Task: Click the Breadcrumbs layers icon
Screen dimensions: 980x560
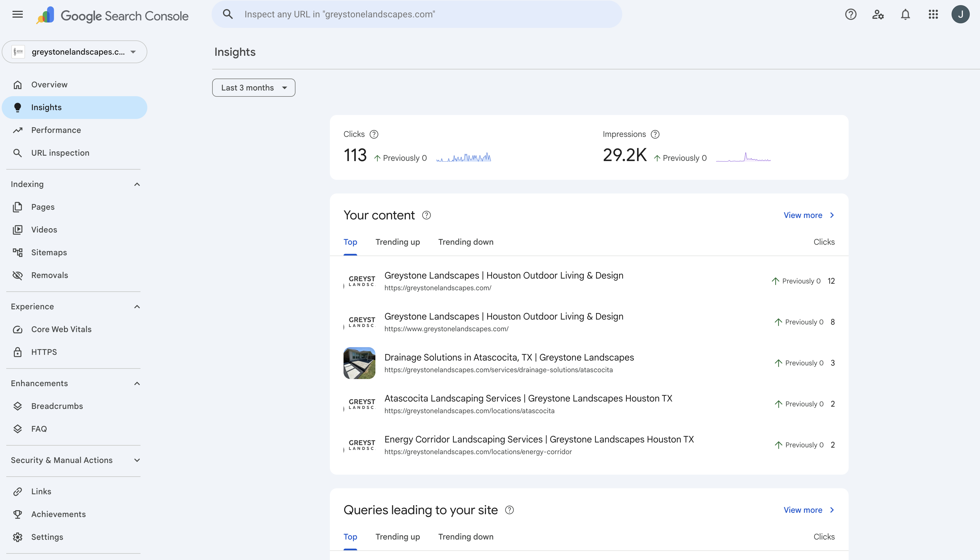Action: tap(18, 406)
